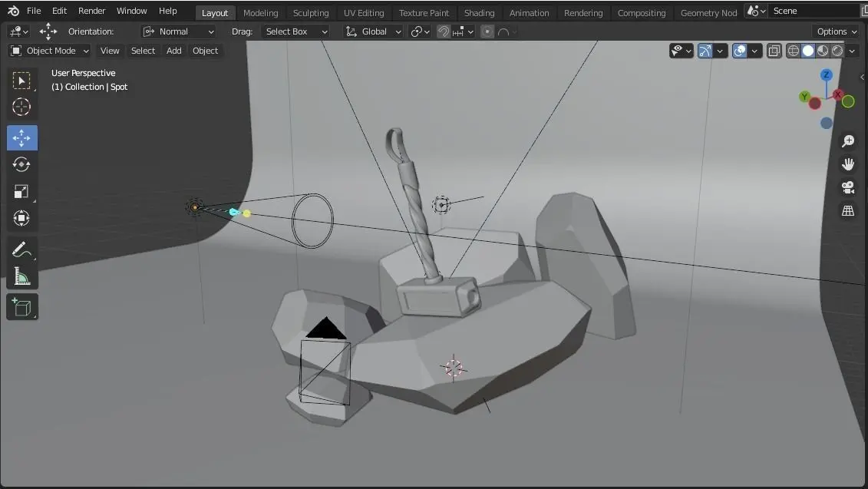868x489 pixels.
Task: Open the Global transform orientation dropdown
Action: click(x=373, y=31)
